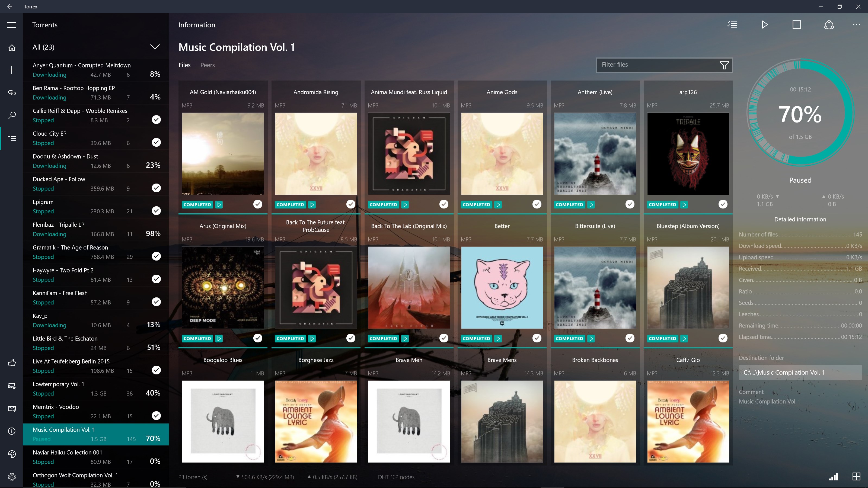Open the more options ellipsis menu
Viewport: 868px width, 488px height.
click(x=856, y=25)
